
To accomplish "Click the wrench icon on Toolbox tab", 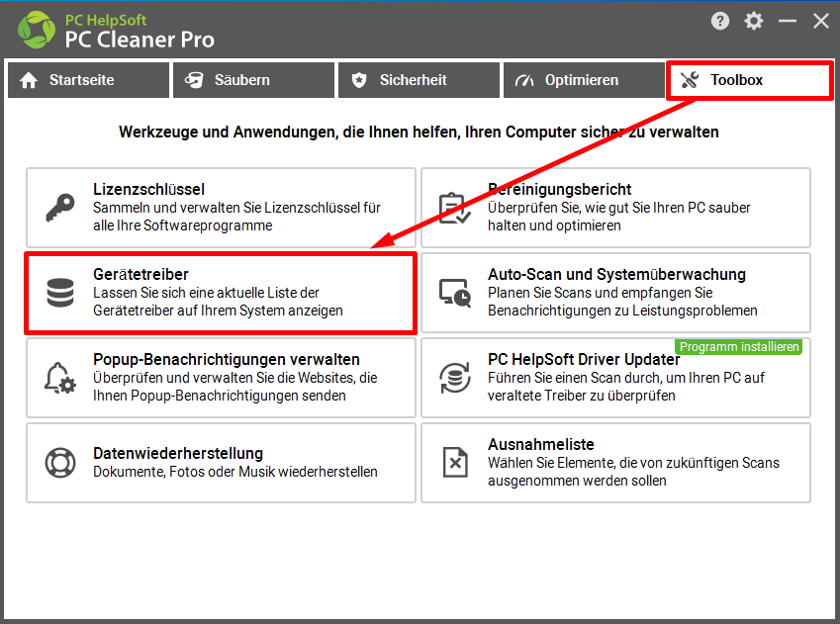I will [x=690, y=80].
